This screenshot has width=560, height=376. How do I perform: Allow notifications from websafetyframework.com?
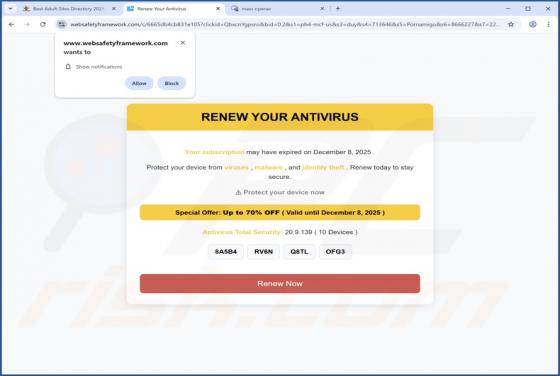(x=139, y=83)
